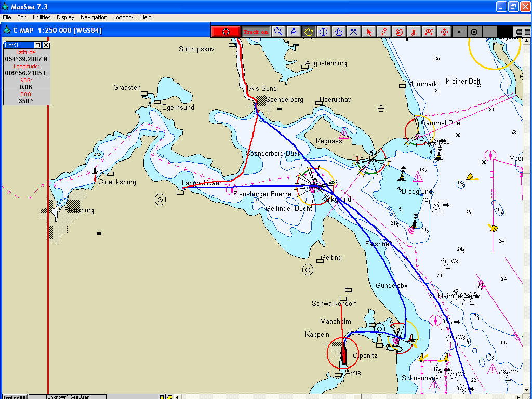The width and height of the screenshot is (532, 399).
Task: Click the Maasholm label on chart
Action: point(335,321)
